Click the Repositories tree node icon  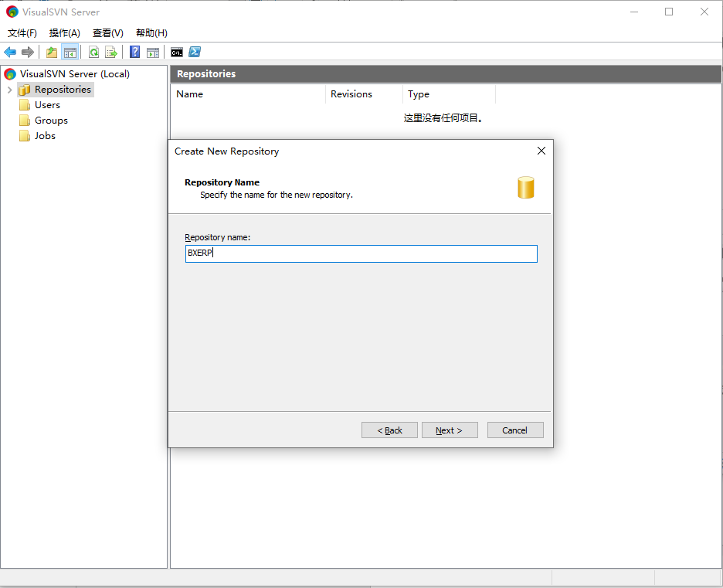pos(25,90)
